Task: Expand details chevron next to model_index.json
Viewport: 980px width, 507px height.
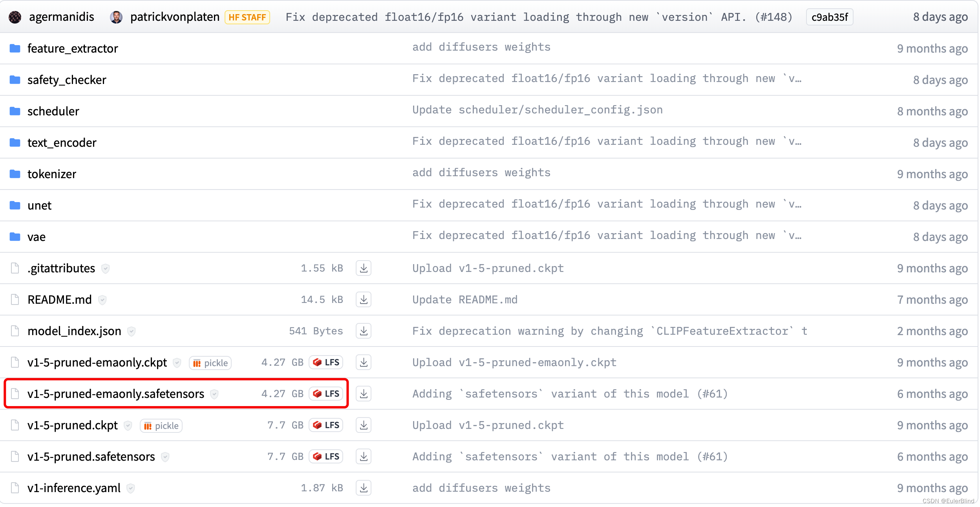Action: [x=132, y=331]
